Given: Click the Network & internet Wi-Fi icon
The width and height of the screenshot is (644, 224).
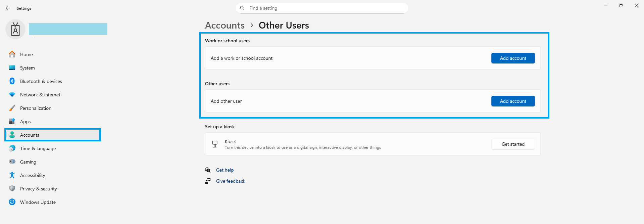Looking at the screenshot, I should tap(12, 95).
